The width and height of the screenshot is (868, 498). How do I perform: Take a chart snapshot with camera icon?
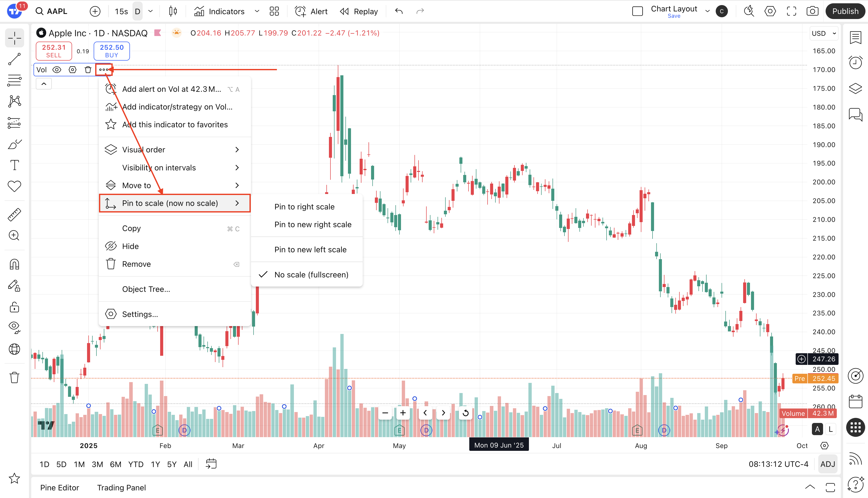coord(812,11)
